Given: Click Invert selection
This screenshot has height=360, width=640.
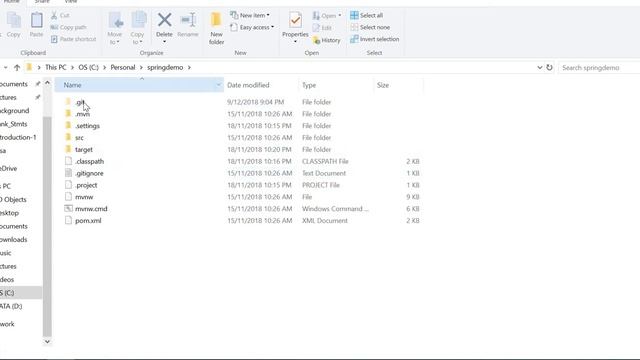Looking at the screenshot, I should click(375, 39).
